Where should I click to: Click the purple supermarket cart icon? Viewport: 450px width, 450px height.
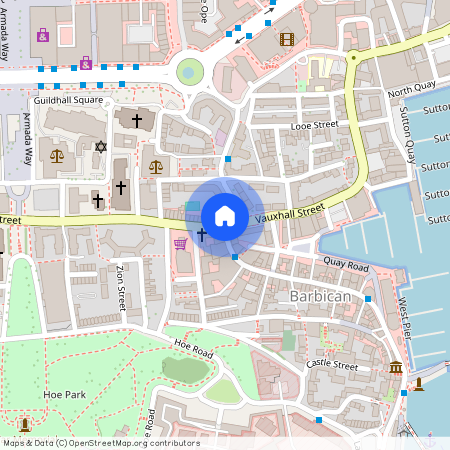pos(181,244)
